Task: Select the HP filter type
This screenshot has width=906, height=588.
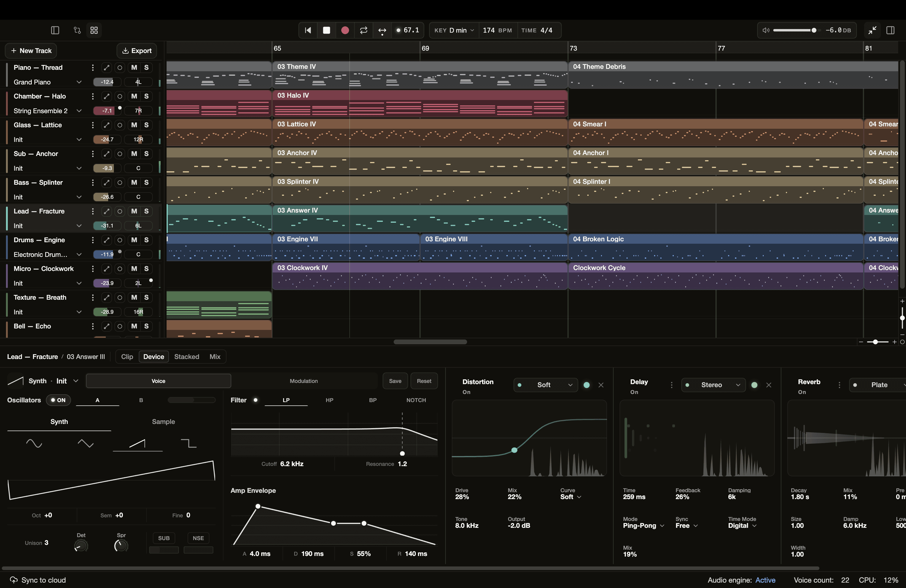Action: pyautogui.click(x=329, y=400)
